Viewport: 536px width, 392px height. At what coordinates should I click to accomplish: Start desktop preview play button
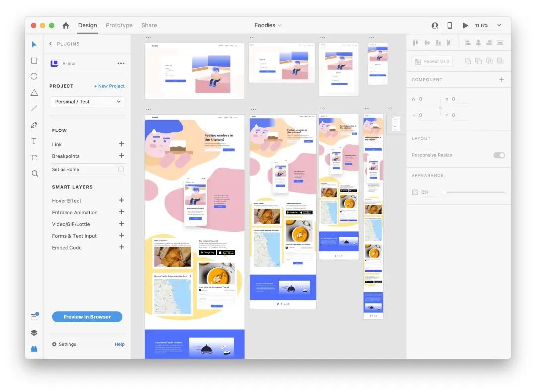tap(465, 25)
